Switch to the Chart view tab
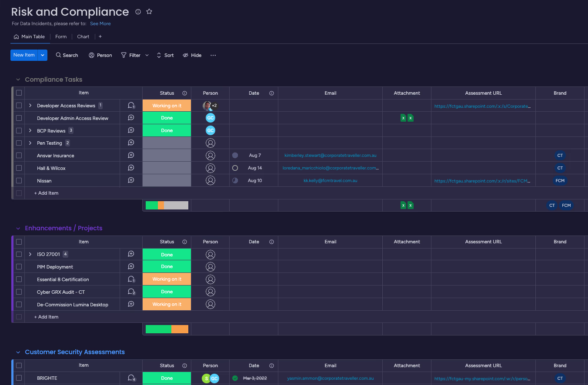Screen dimensions: 588x385 83,37
